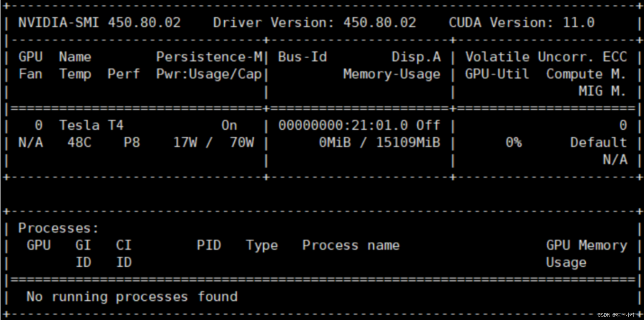Click the 'No running processes found' message
Image resolution: width=644 pixels, height=320 pixels.
coord(132,297)
